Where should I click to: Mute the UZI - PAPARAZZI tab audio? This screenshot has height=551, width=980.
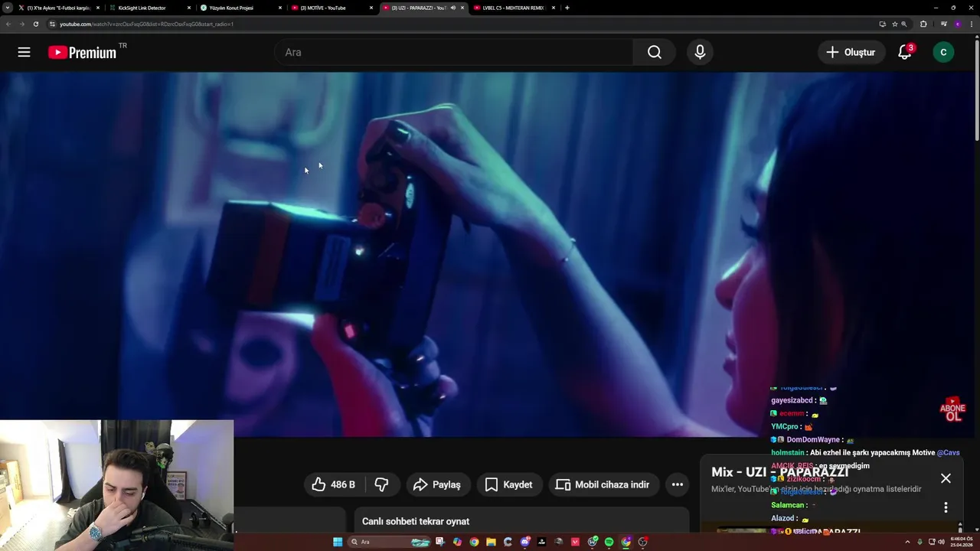pos(452,8)
